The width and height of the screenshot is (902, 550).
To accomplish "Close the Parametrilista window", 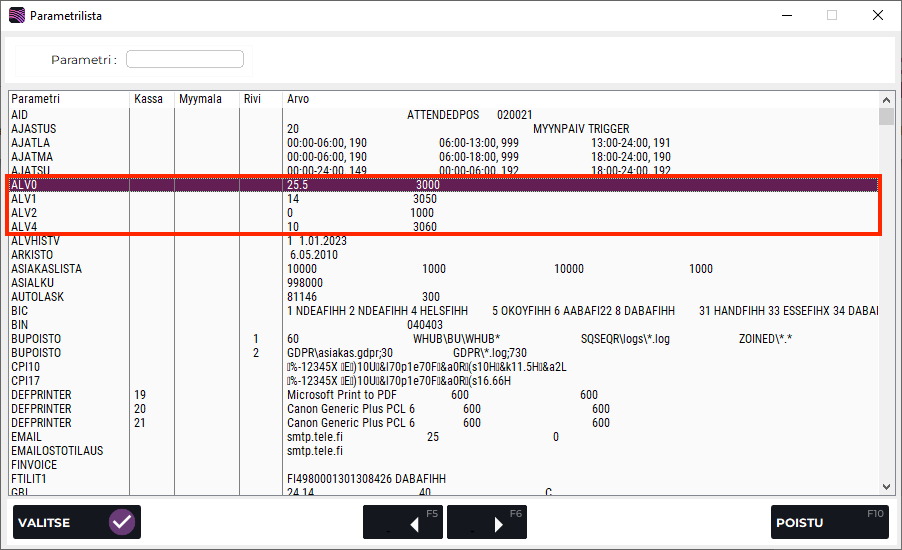I will [877, 16].
